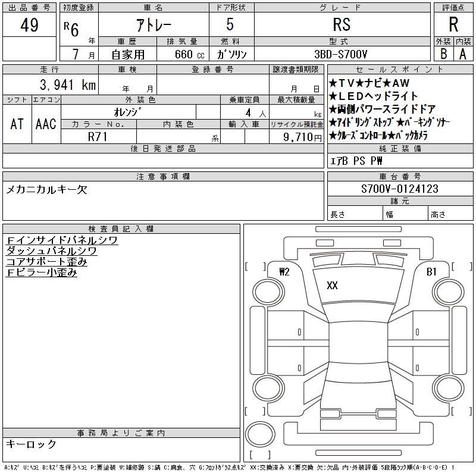The image size is (476, 476).
Task: Select the ドア形状 header
Action: [x=231, y=8]
